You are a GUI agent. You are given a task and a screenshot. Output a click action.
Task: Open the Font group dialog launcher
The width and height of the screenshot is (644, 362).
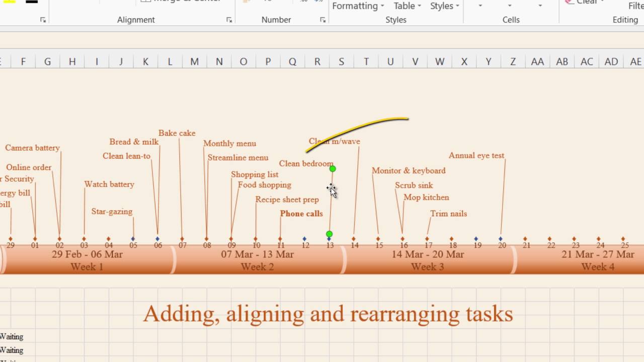pos(43,20)
